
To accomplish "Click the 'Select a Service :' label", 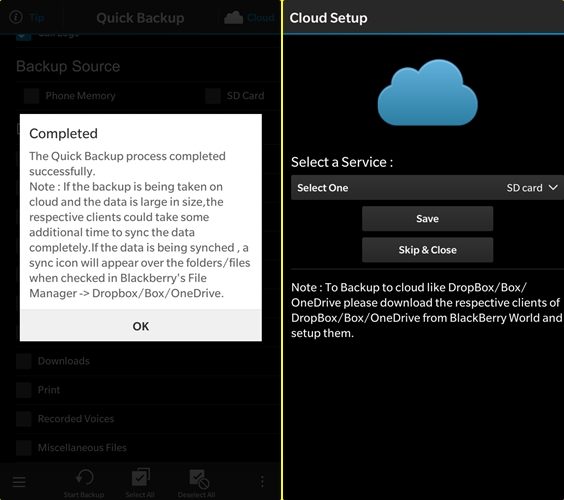I will (x=342, y=162).
